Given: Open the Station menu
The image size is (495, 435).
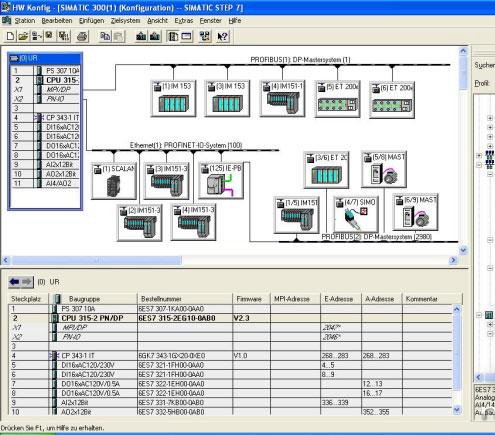Looking at the screenshot, I should tap(24, 21).
